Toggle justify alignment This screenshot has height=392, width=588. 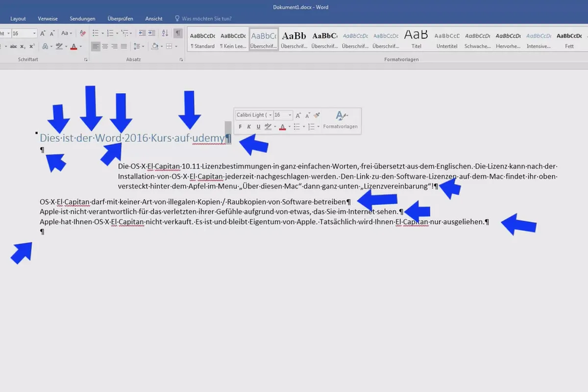123,46
